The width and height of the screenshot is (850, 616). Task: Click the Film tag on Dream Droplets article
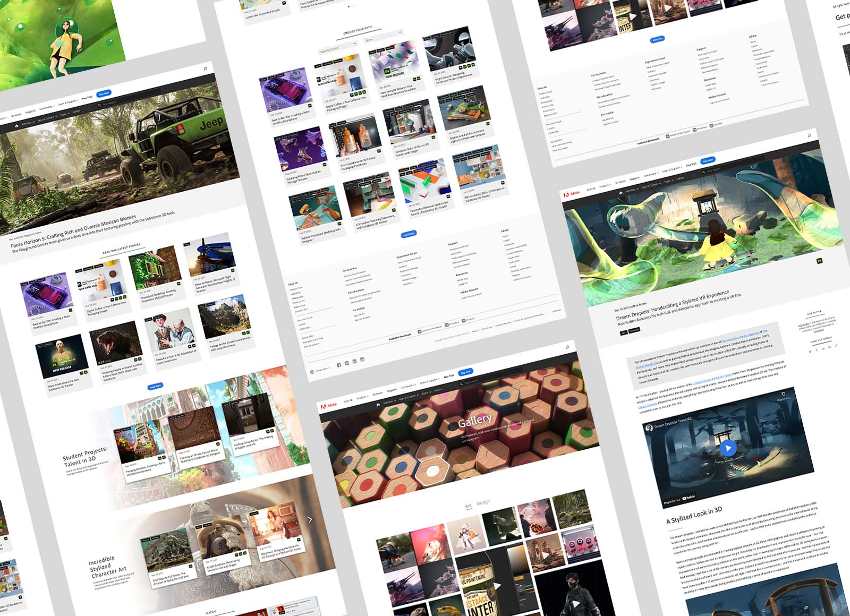[624, 332]
